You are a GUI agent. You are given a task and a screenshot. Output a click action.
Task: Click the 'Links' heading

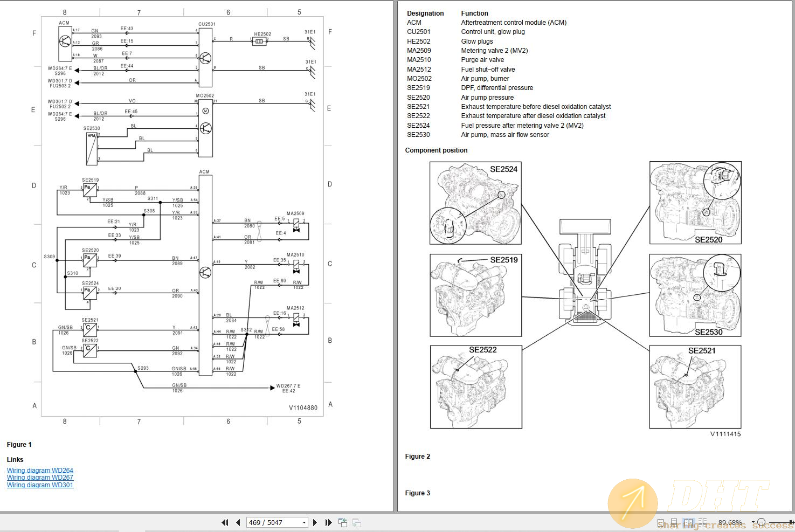[x=15, y=460]
